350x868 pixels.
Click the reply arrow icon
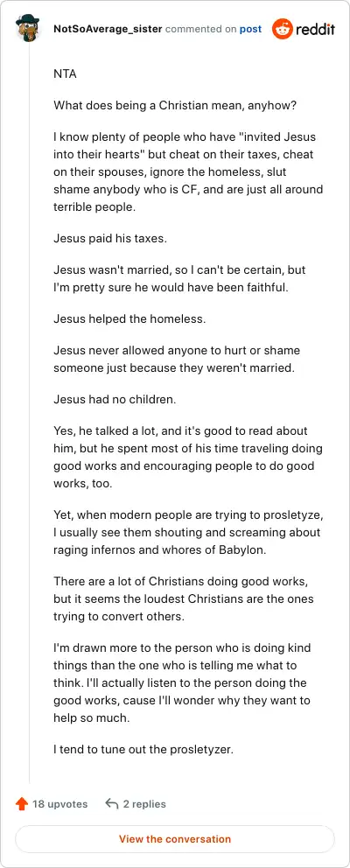(x=112, y=804)
